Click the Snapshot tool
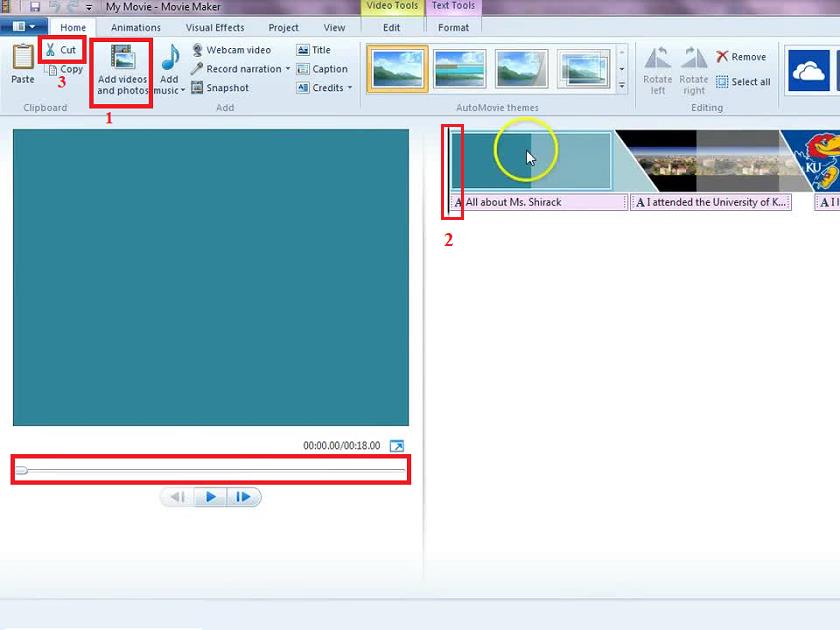Image resolution: width=840 pixels, height=630 pixels. 220,88
